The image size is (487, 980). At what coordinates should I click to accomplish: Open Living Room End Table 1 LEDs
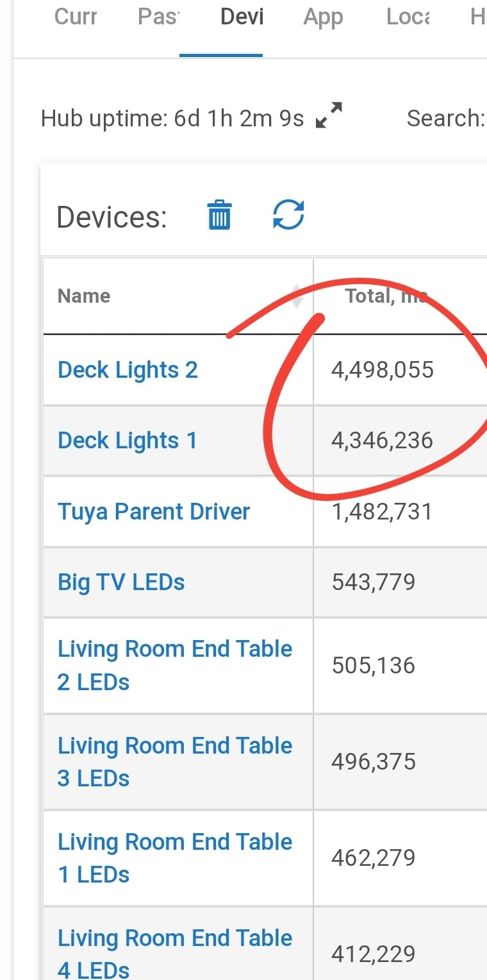175,857
